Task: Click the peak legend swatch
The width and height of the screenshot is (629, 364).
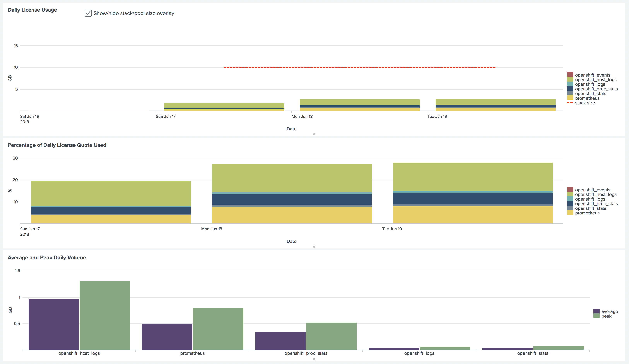Action: pos(596,316)
